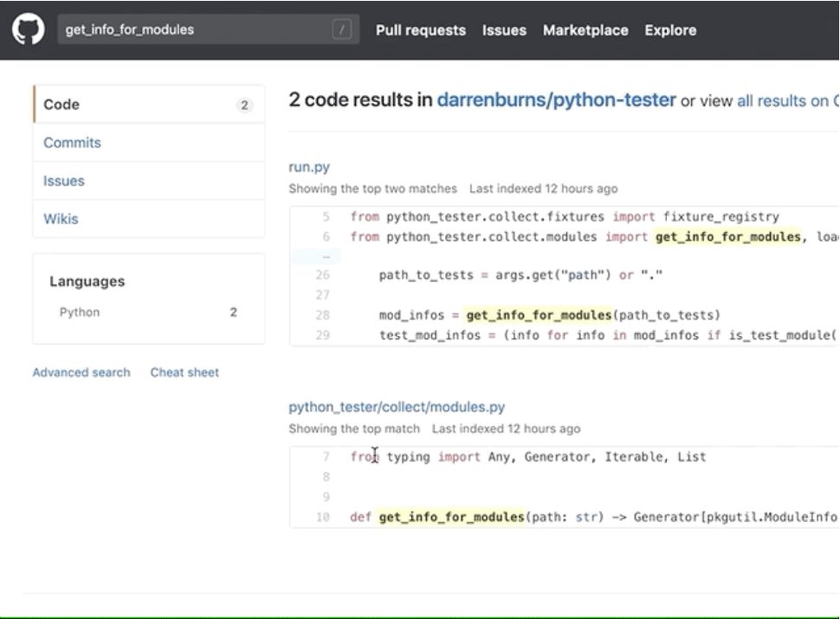Select Explore in the navigation bar
The width and height of the screenshot is (840, 619).
[669, 30]
